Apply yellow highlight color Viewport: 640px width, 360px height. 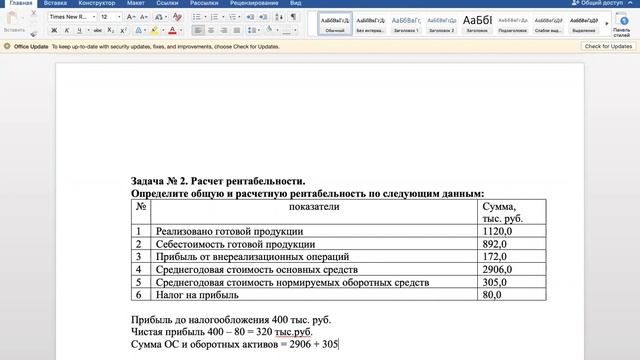(x=155, y=30)
